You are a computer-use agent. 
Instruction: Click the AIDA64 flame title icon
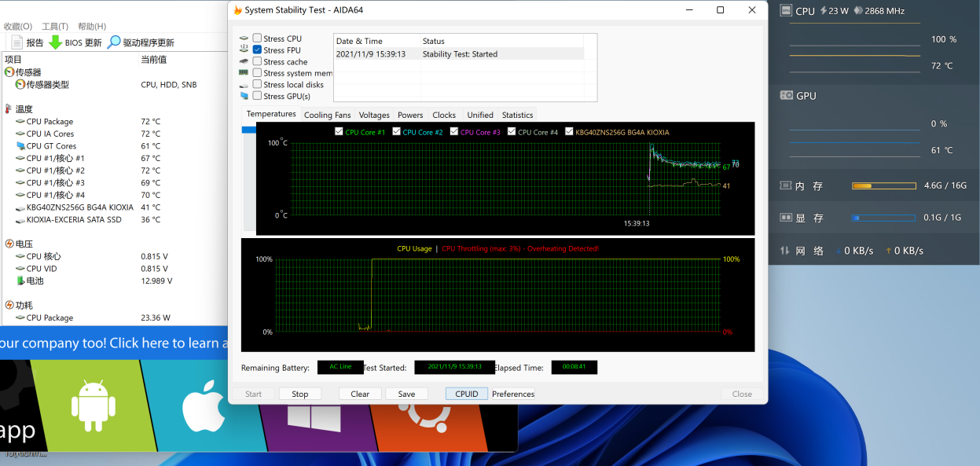(x=237, y=10)
